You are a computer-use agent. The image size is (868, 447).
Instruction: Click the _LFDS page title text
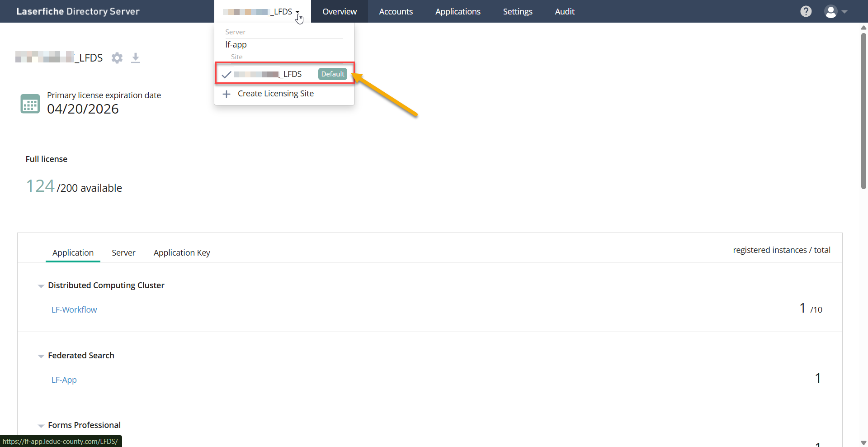click(59, 58)
